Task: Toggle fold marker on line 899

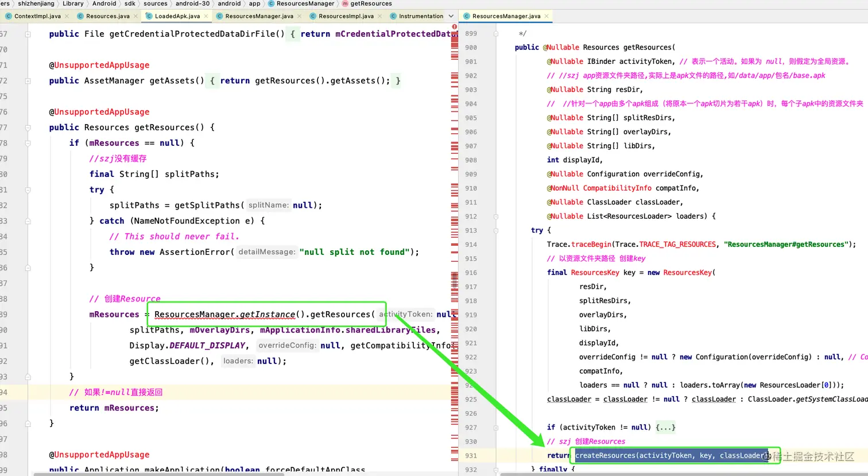Action: pos(495,33)
